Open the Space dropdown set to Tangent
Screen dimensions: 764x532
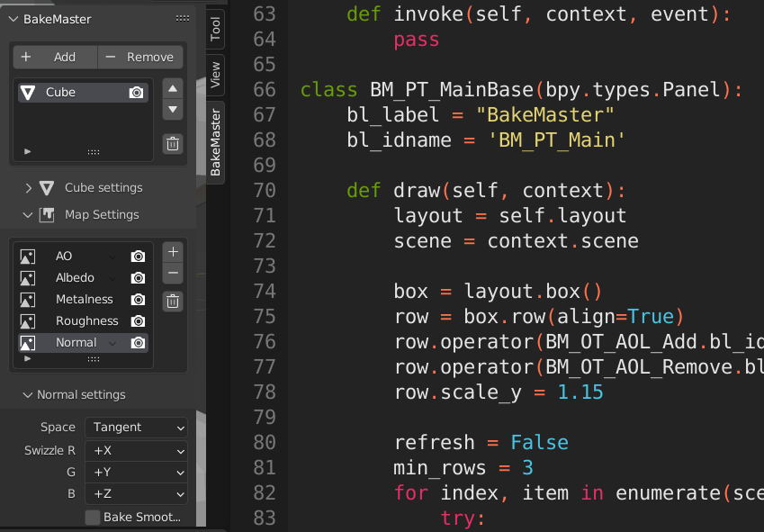pyautogui.click(x=136, y=428)
